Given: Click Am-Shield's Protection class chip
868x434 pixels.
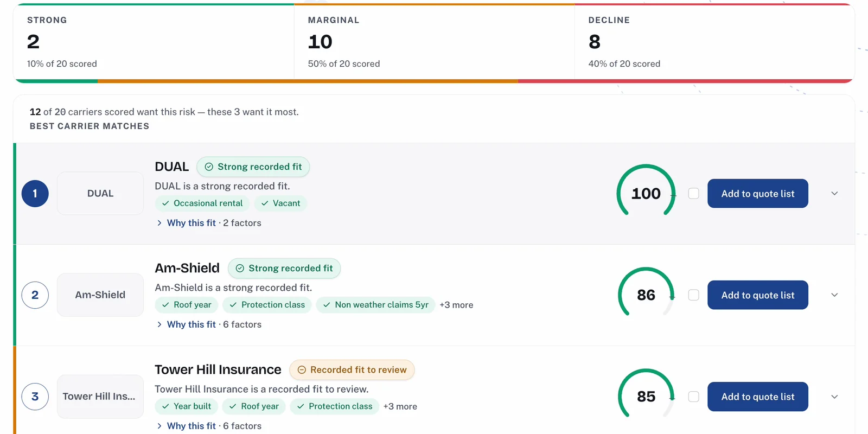Looking at the screenshot, I should pos(267,305).
